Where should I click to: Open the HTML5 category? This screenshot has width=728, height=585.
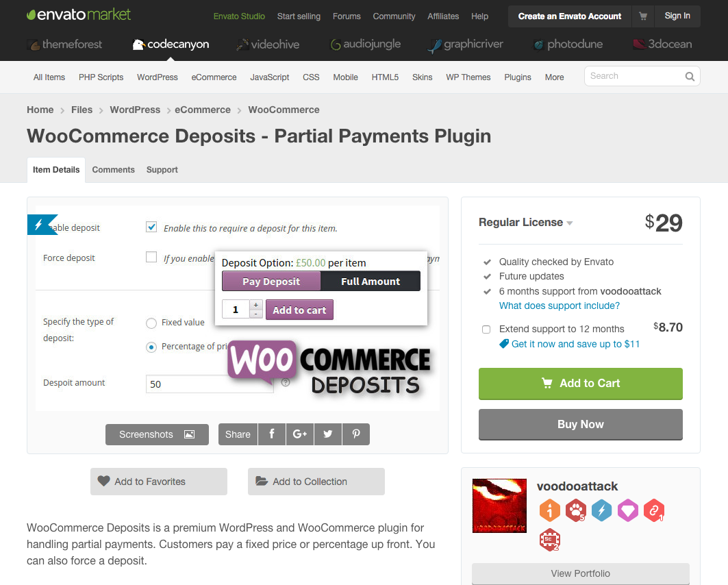[385, 77]
